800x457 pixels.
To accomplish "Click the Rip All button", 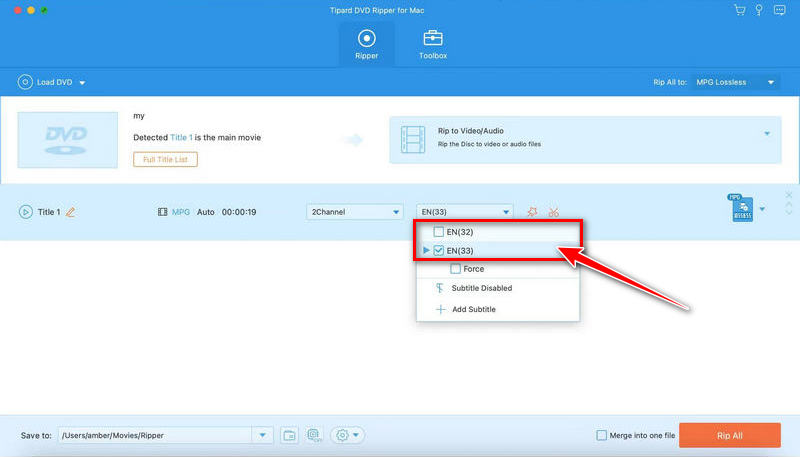I will point(730,435).
